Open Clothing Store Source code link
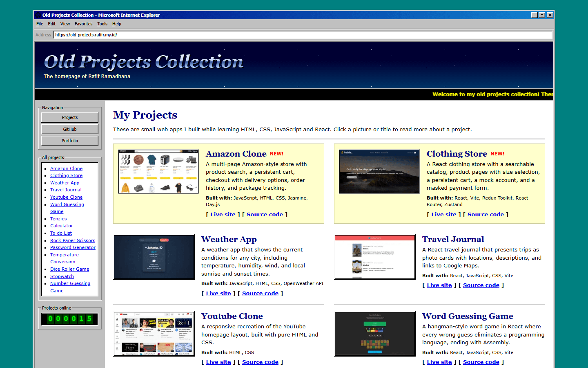Viewport: 588px width, 368px height. [x=486, y=214]
